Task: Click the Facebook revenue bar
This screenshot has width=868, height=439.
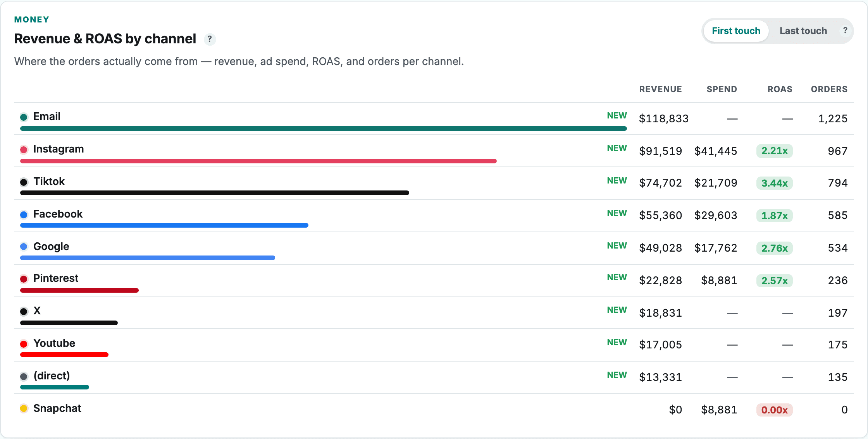Action: tap(164, 225)
